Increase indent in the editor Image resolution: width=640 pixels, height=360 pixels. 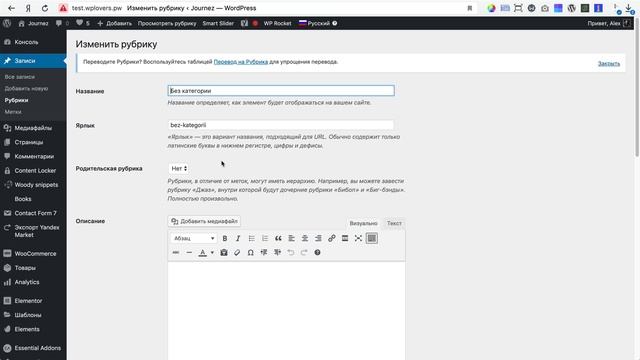click(278, 253)
